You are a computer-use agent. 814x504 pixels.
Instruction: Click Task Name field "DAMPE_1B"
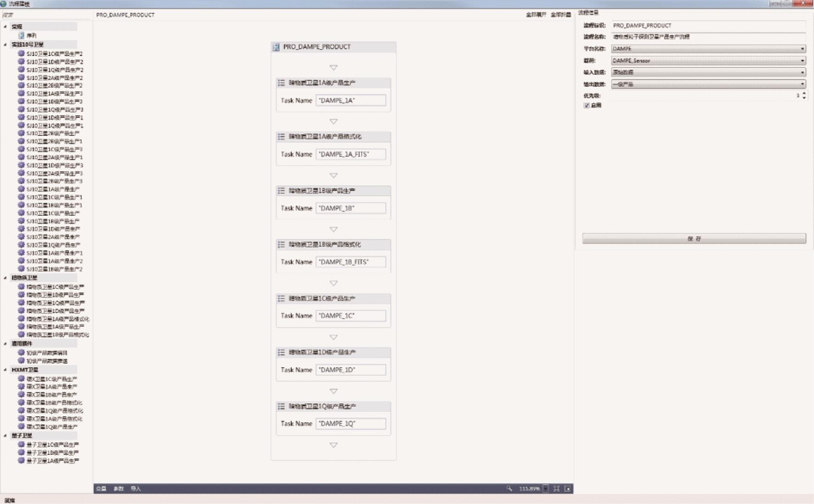351,208
